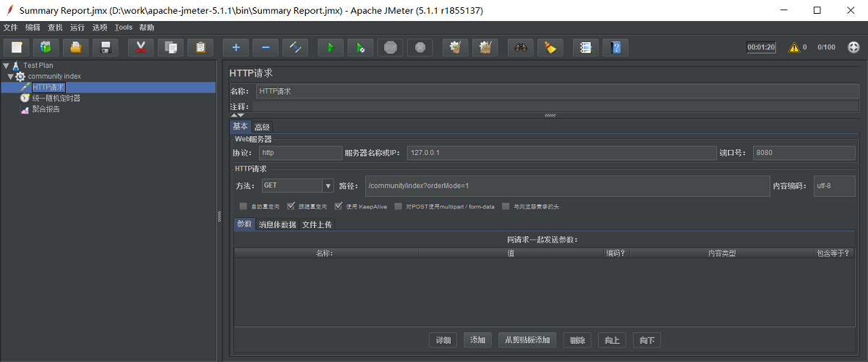
Task: Switch to the 文件上传 tab
Action: click(x=317, y=224)
